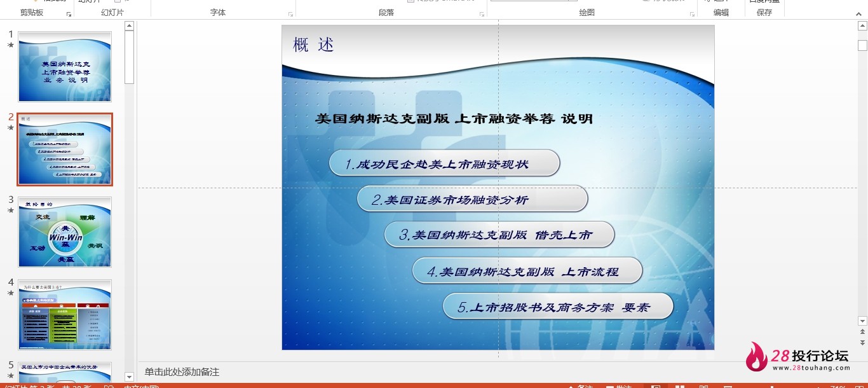This screenshot has width=868, height=388.
Task: Select the partially visible slide 5 thumbnail
Action: point(65,372)
